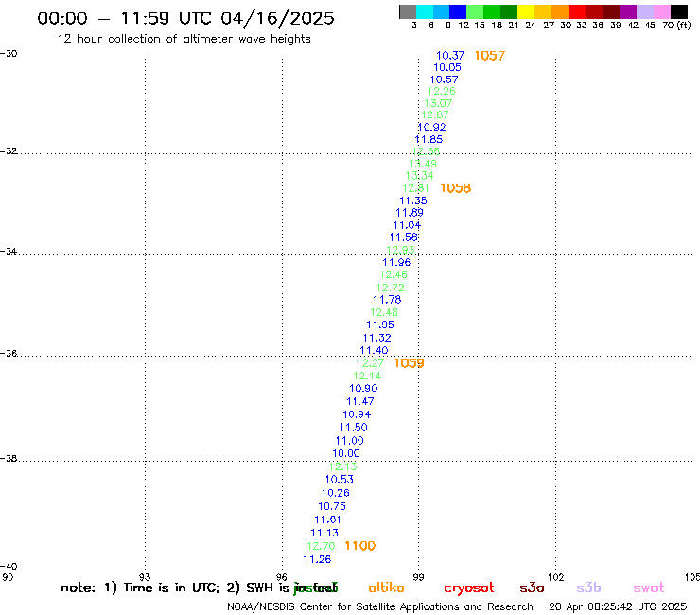Viewport: 700px width, 615px height.
Task: Select the 11.13 wave height value
Action: pyautogui.click(x=324, y=533)
